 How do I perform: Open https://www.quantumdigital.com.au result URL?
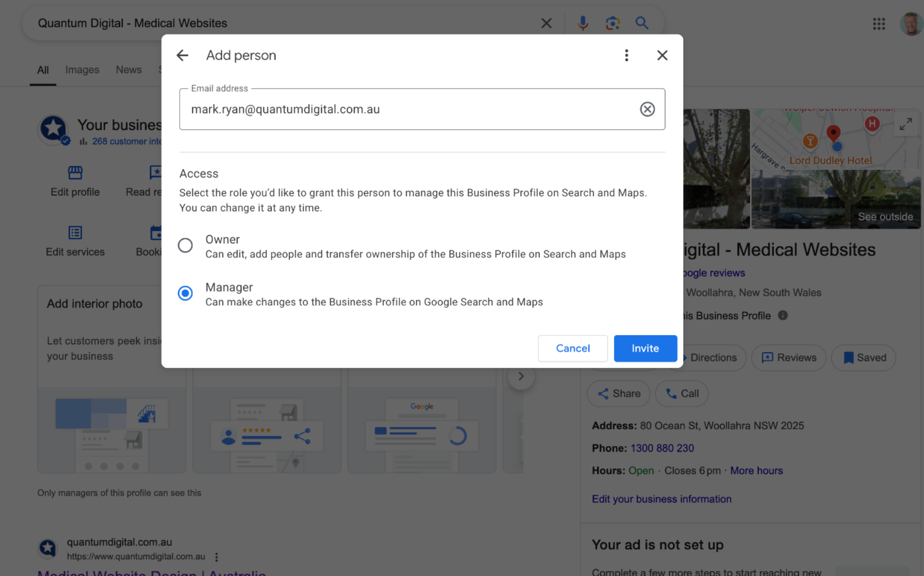(x=136, y=557)
